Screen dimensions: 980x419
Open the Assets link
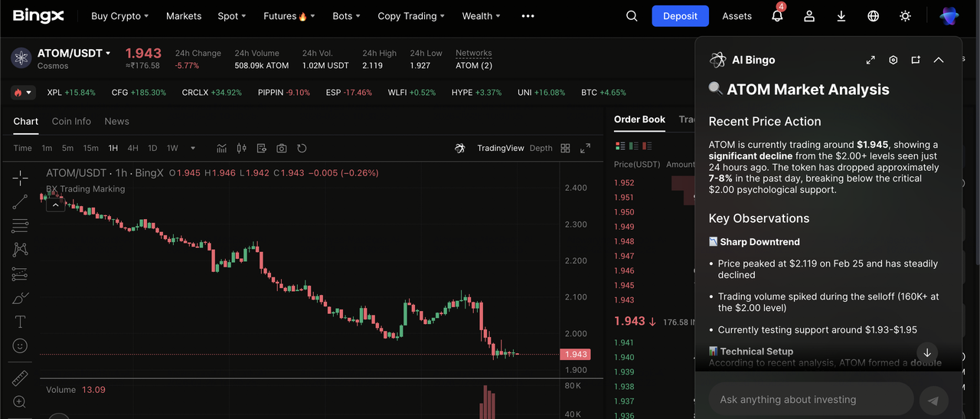click(x=737, y=16)
